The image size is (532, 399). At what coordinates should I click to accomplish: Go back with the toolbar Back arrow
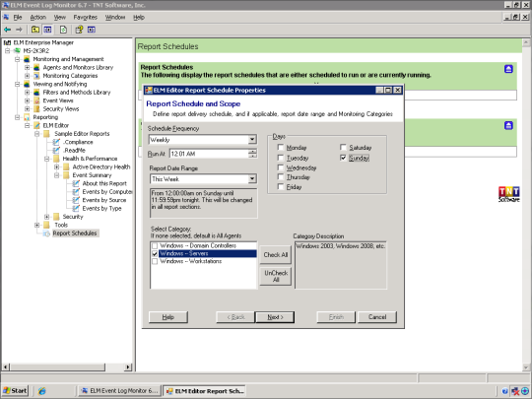pos(7,30)
